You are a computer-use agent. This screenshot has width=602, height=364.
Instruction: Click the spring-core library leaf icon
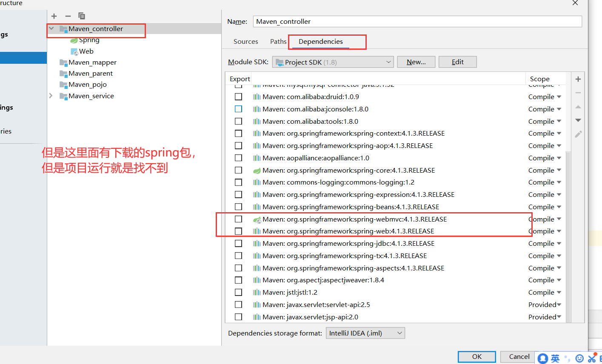pos(257,171)
